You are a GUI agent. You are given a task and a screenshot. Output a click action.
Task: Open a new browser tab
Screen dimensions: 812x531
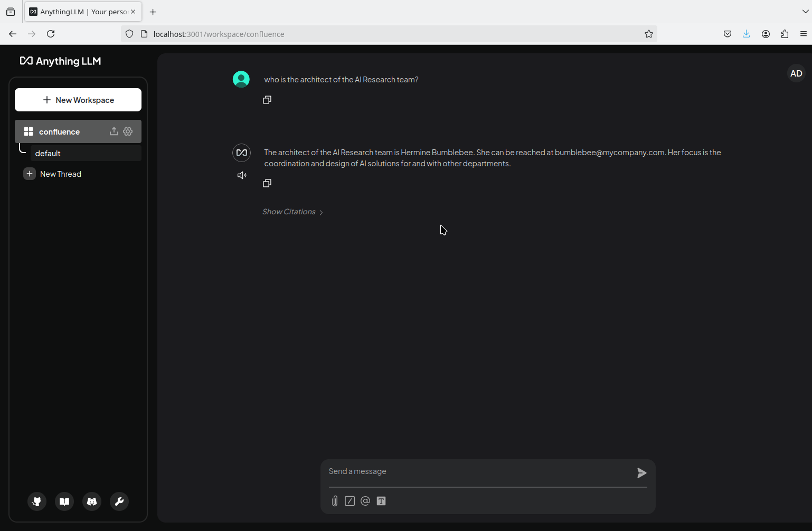(153, 12)
